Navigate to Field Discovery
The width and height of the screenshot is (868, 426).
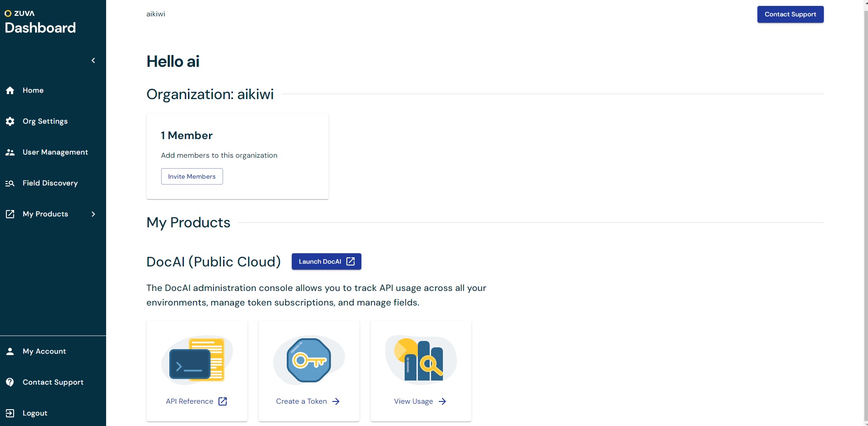(50, 183)
